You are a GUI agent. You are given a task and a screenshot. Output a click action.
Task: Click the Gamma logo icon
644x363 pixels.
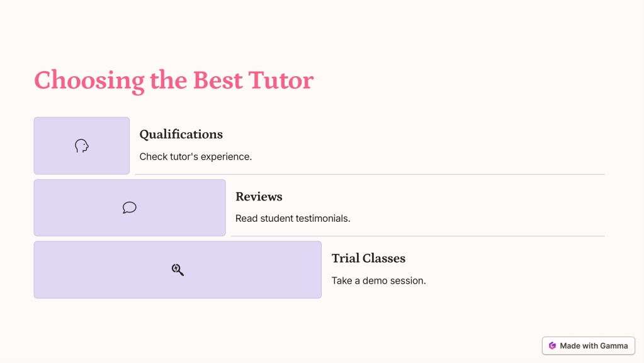click(x=553, y=346)
